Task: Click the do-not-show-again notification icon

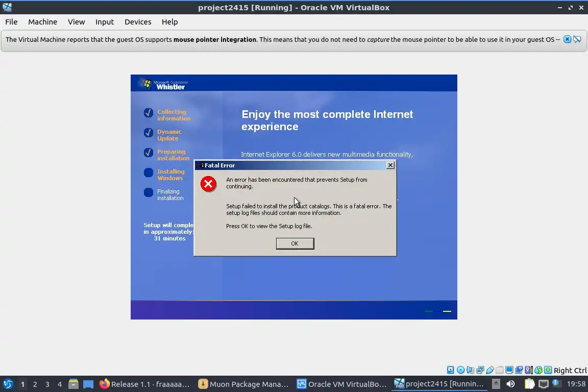Action: (577, 39)
